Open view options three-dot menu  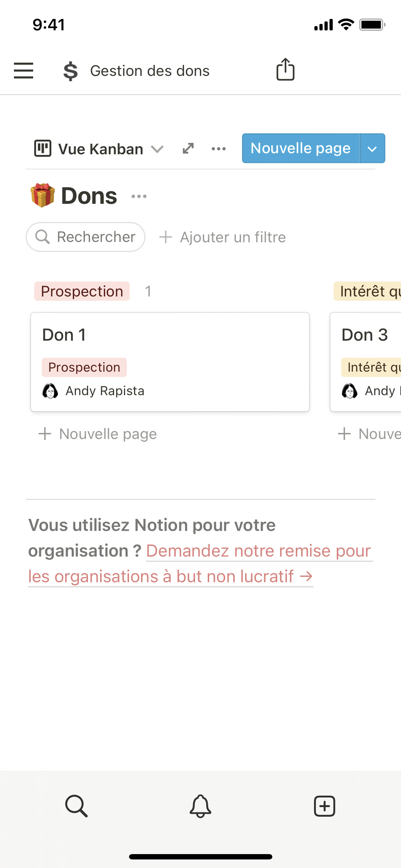[219, 149]
